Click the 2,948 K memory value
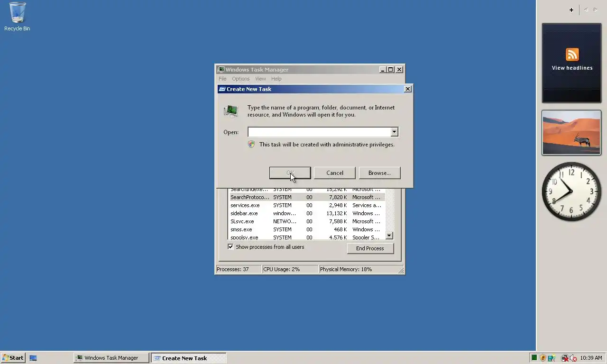 click(x=338, y=205)
